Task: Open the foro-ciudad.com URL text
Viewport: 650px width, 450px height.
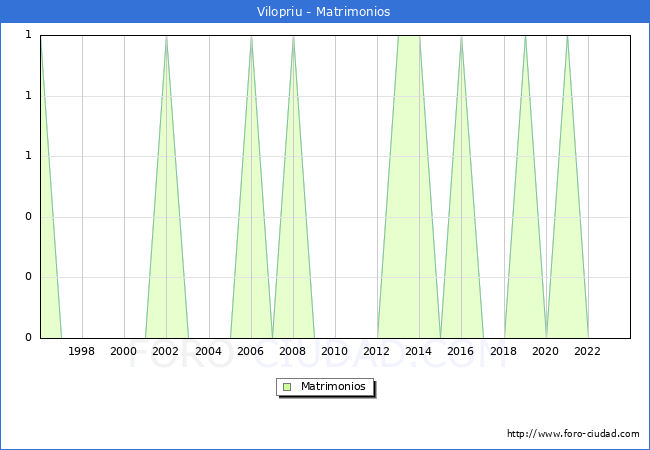Action: 573,434
